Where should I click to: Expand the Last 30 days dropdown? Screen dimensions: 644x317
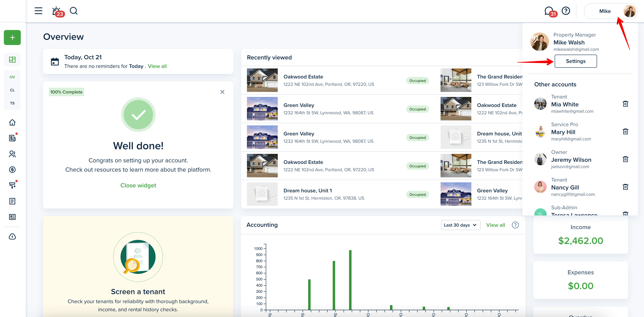tap(461, 225)
